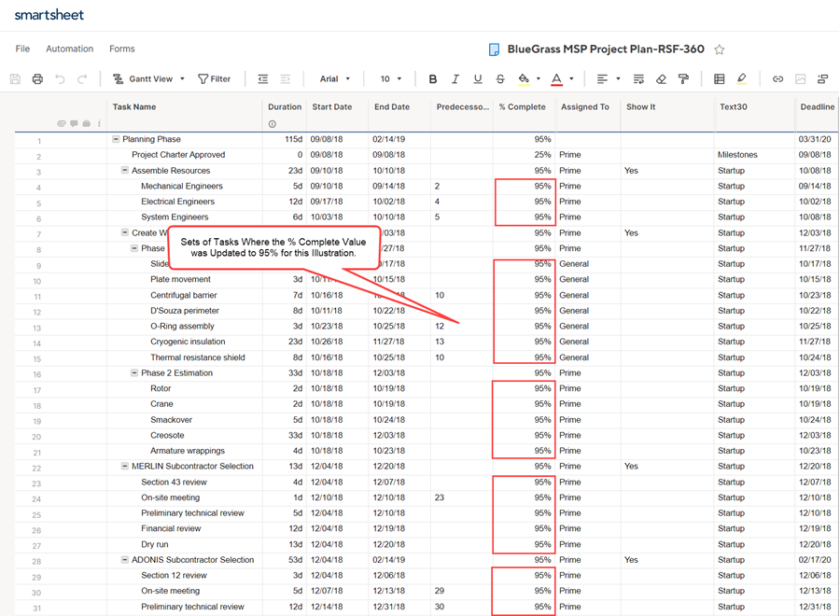
Task: Select the Clear Formatting eraser icon
Action: tap(660, 78)
